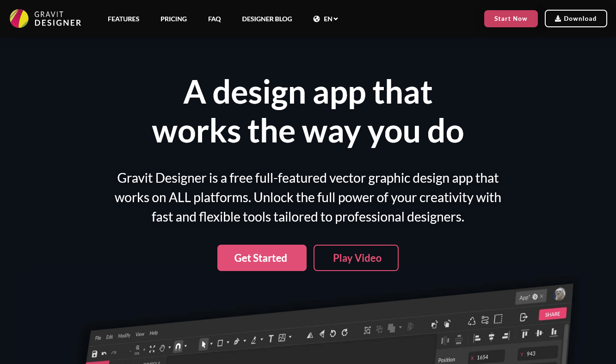Expand the Pointer tool dropdown arrow
This screenshot has height=364, width=616.
(x=211, y=344)
